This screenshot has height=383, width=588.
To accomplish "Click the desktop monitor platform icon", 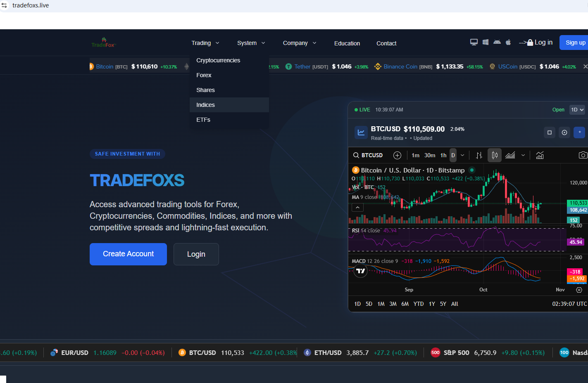I will tap(474, 42).
